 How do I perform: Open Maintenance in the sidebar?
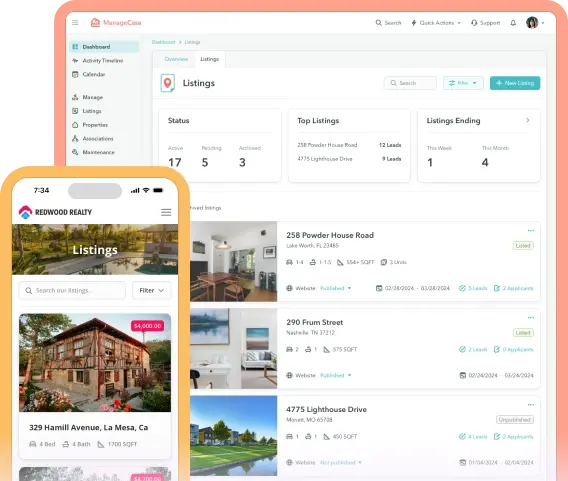(93, 152)
